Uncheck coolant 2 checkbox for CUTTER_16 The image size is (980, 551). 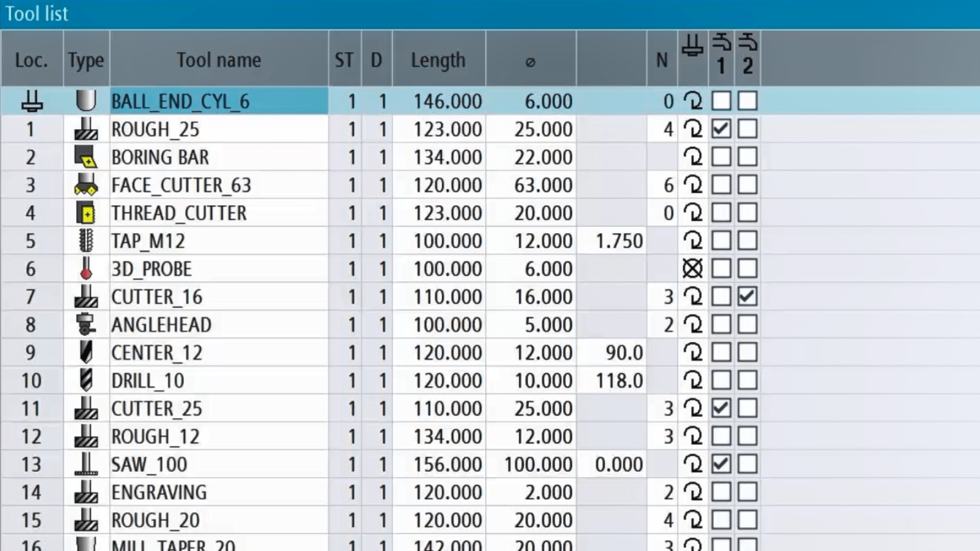(x=747, y=296)
